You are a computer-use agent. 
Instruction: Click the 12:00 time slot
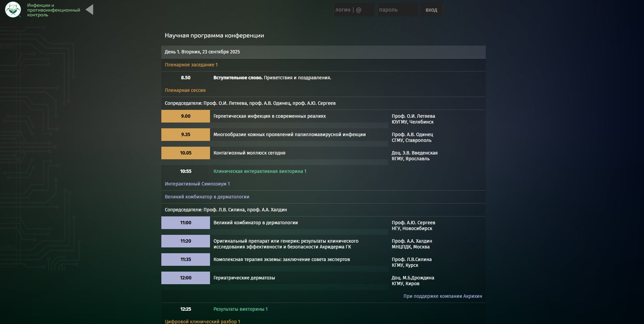click(186, 278)
